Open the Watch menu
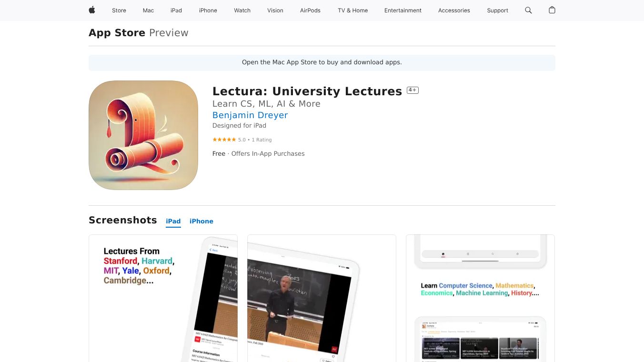 242,10
